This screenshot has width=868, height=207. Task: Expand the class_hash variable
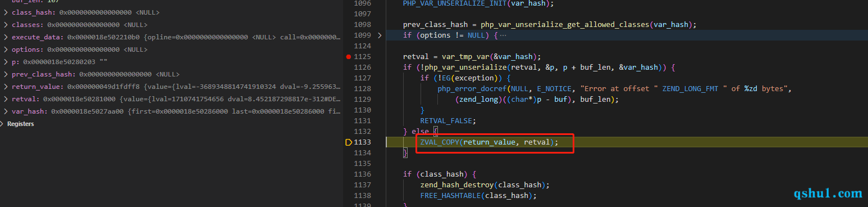coord(5,12)
